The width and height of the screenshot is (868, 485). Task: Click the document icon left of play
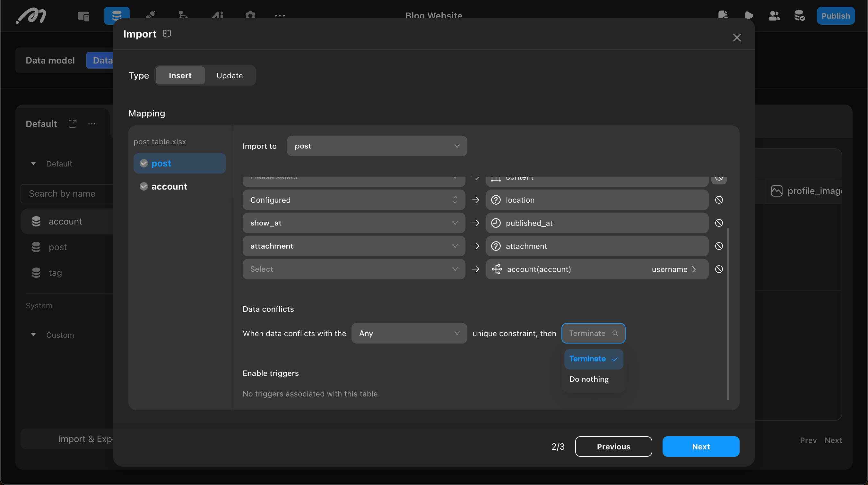723,15
